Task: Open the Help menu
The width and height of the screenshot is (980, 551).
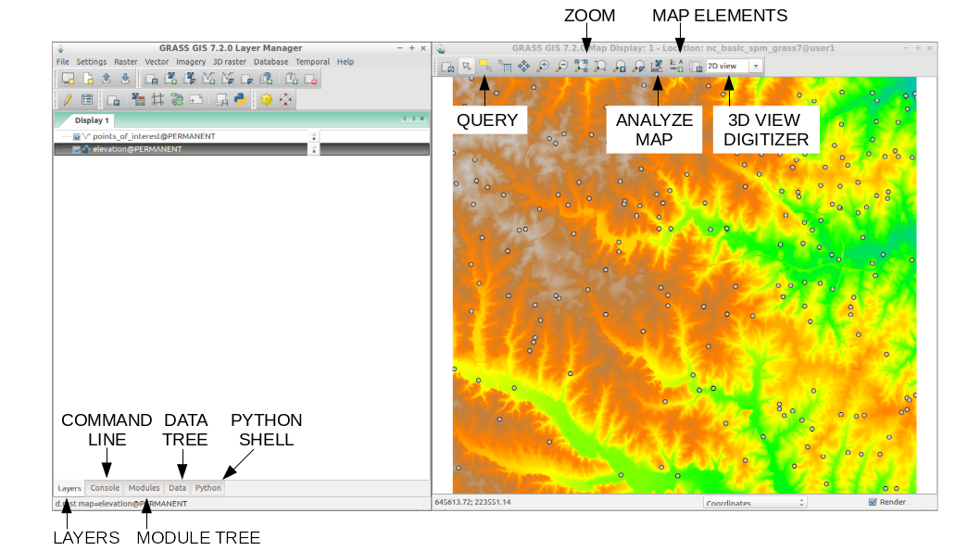Action: tap(345, 62)
